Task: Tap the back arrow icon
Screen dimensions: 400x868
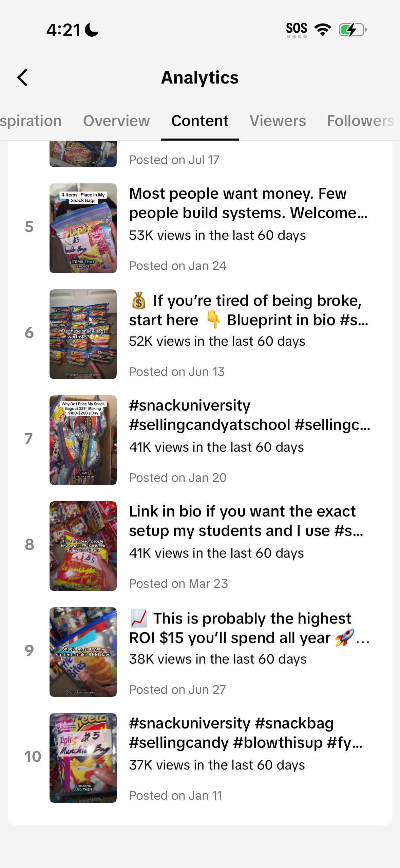Action: (x=23, y=77)
